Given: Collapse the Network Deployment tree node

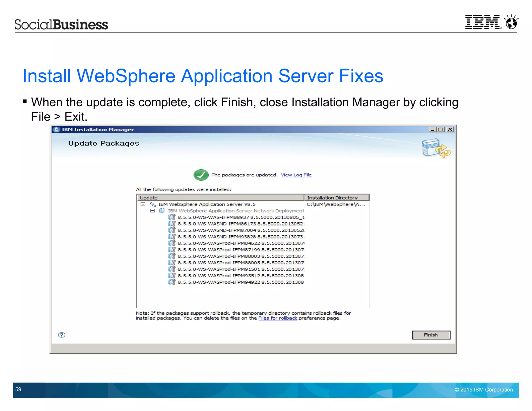Looking at the screenshot, I should click(152, 211).
